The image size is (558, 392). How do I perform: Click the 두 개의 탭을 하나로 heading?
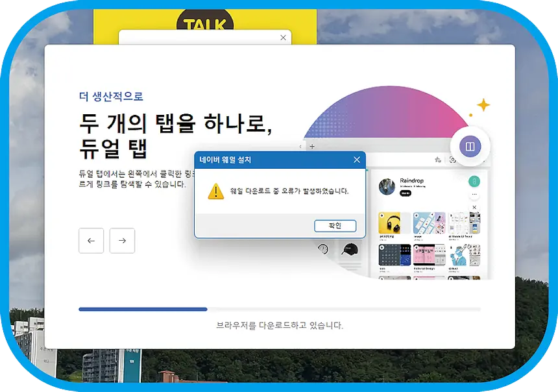pyautogui.click(x=175, y=123)
